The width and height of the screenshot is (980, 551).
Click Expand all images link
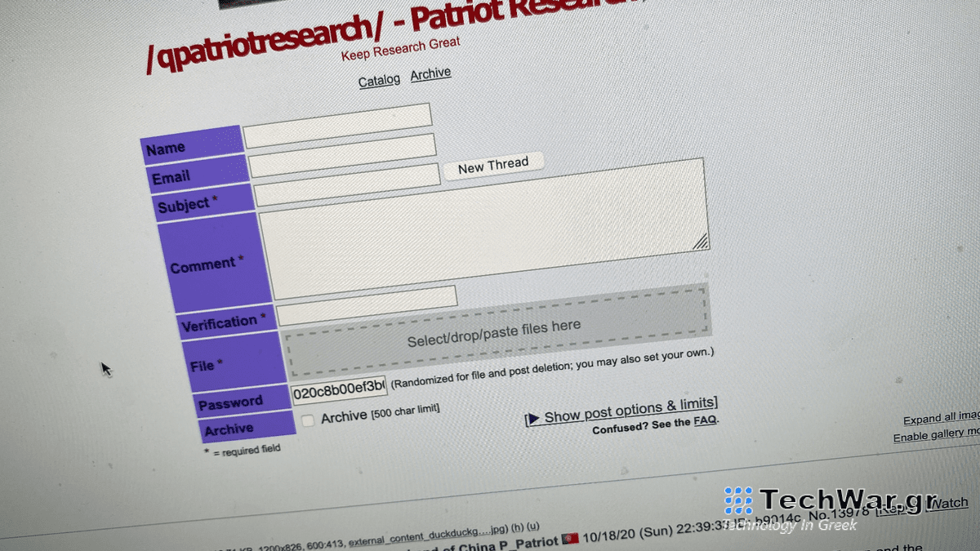click(x=941, y=419)
